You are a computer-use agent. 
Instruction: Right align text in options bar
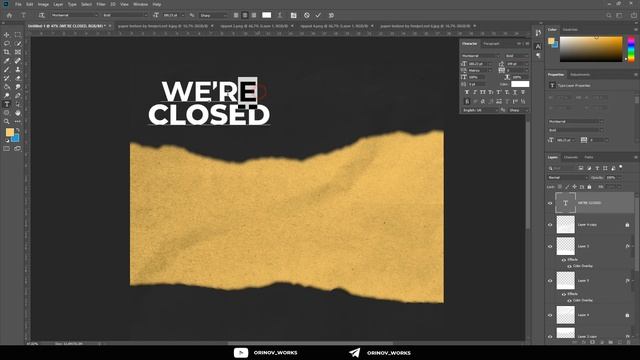pyautogui.click(x=254, y=15)
